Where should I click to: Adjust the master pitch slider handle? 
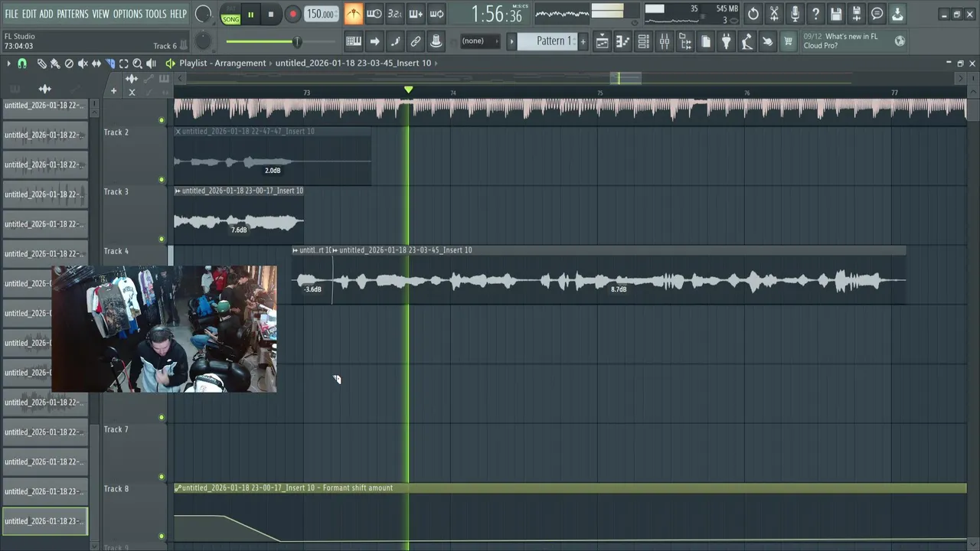pyautogui.click(x=297, y=41)
